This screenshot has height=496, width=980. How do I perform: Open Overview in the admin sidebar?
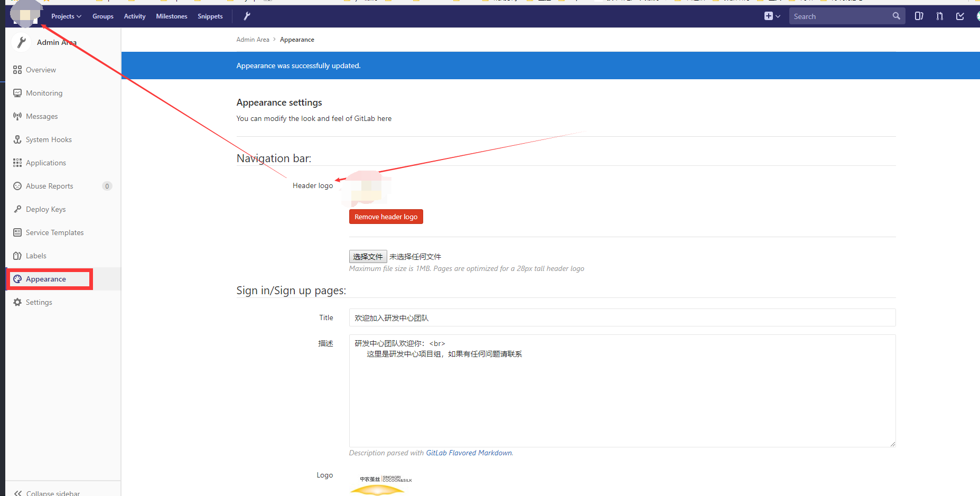coord(41,70)
